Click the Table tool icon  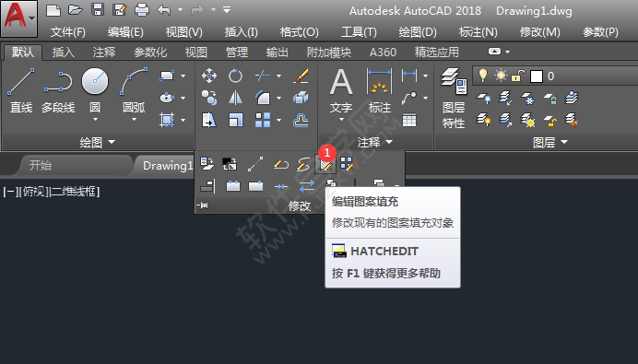[x=409, y=120]
